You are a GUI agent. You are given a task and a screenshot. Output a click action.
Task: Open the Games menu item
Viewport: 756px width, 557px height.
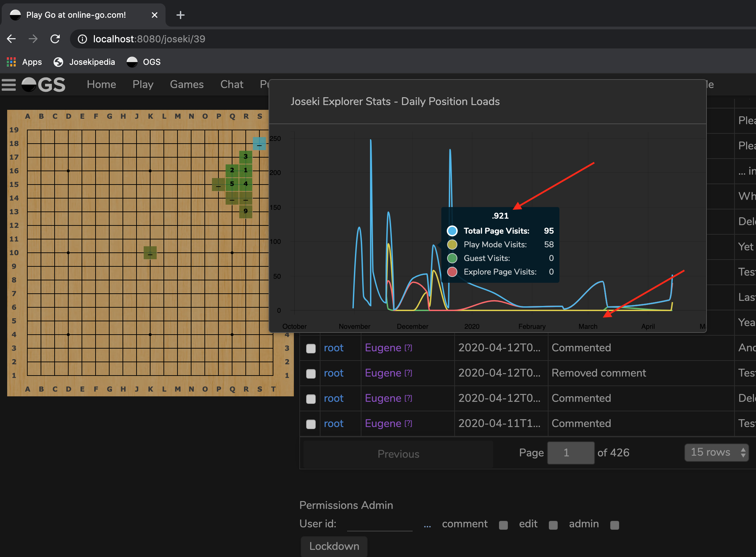[x=187, y=84]
